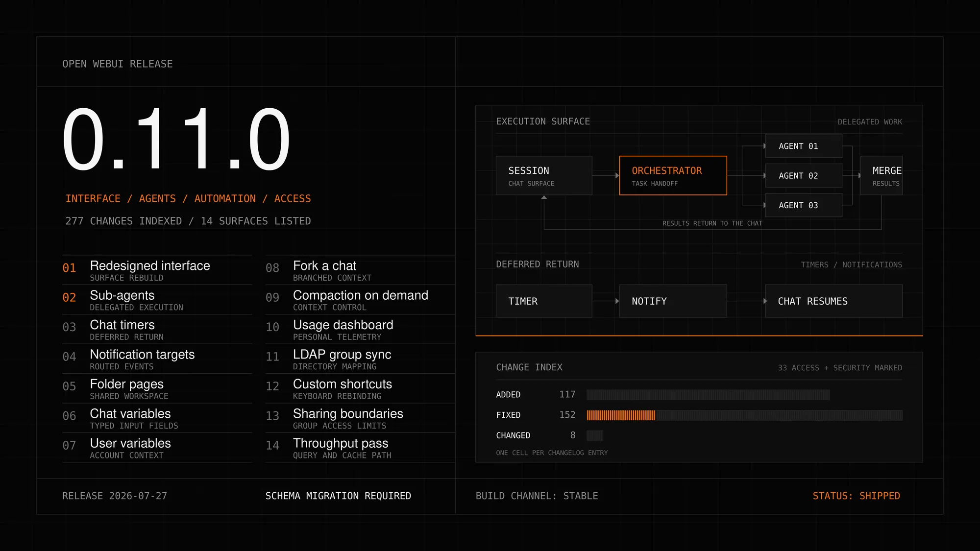980x551 pixels.
Task: Click the ADDED progress bar
Action: coord(708,395)
